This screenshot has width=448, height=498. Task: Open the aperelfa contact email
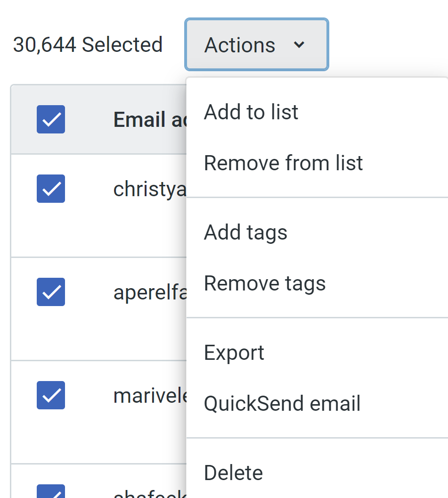coord(150,292)
